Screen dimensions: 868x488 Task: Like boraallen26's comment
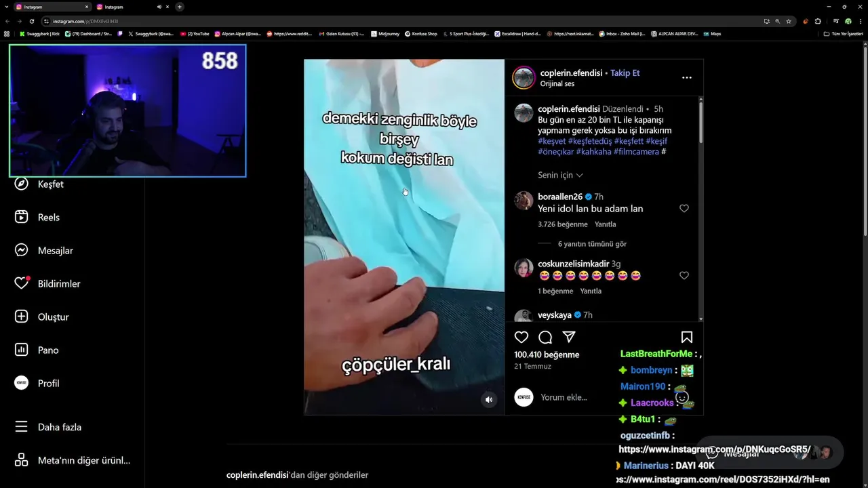point(684,209)
